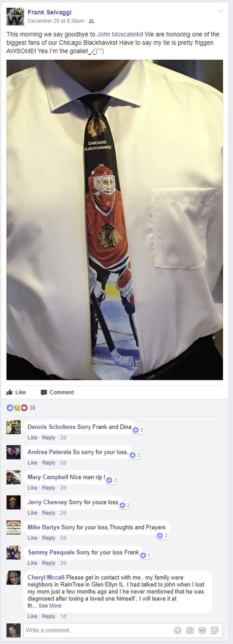The width and height of the screenshot is (233, 644).
Task: Click the friends audience icon beside timestamp
Action: click(x=91, y=21)
